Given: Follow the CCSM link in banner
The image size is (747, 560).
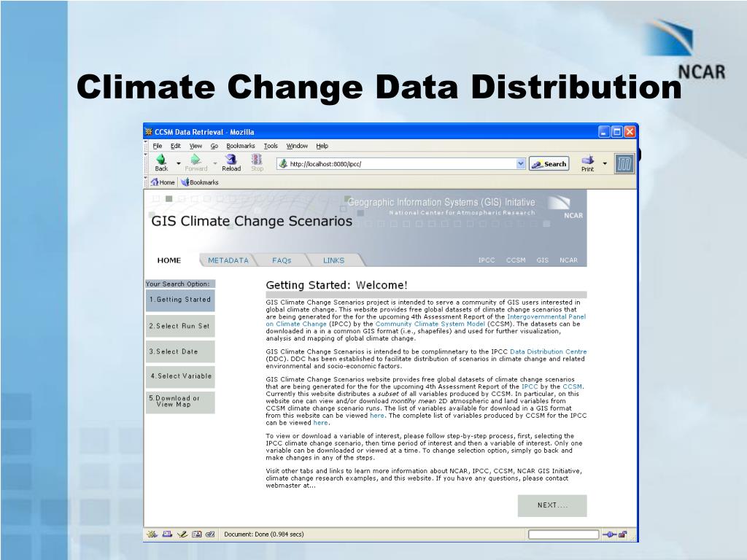Looking at the screenshot, I should coord(516,260).
